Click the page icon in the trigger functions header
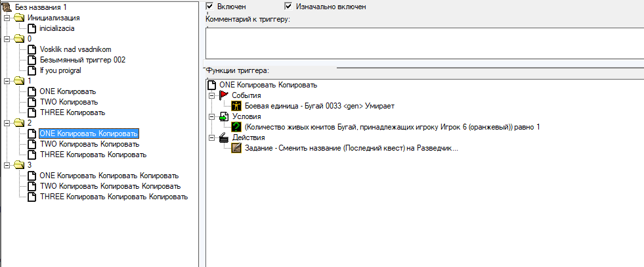 pyautogui.click(x=211, y=85)
